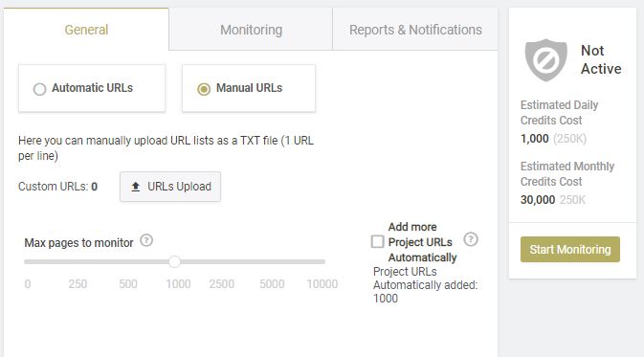Click the max pages slider handle

click(174, 261)
